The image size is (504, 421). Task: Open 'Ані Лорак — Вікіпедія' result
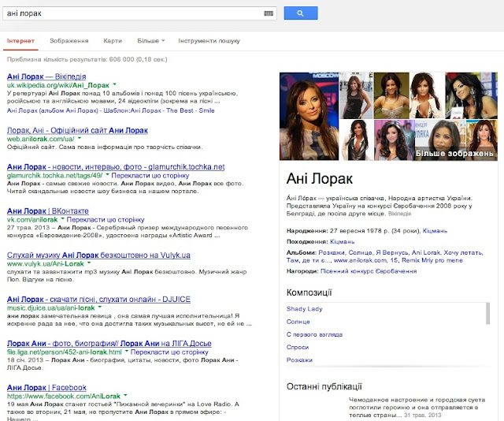tap(46, 76)
